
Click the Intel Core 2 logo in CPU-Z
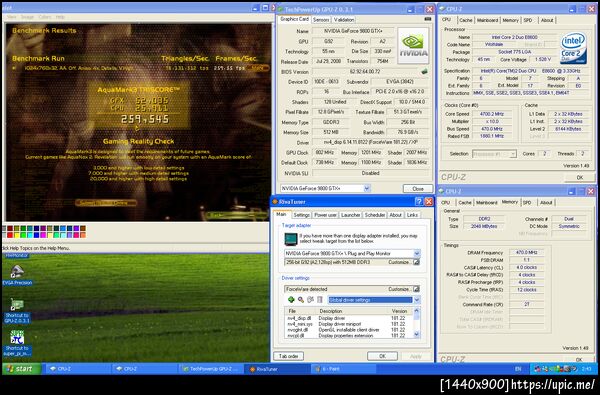(x=573, y=48)
